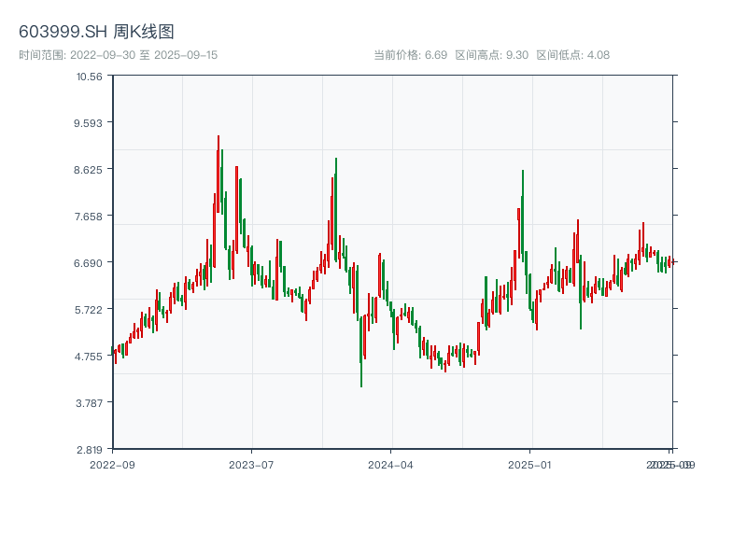Click y-axis label 7.658
The height and width of the screenshot is (560, 747).
(x=88, y=217)
